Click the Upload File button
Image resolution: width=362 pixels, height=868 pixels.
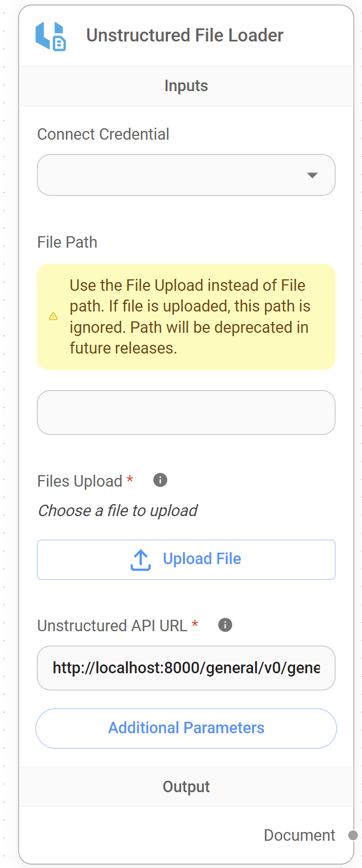coord(186,559)
